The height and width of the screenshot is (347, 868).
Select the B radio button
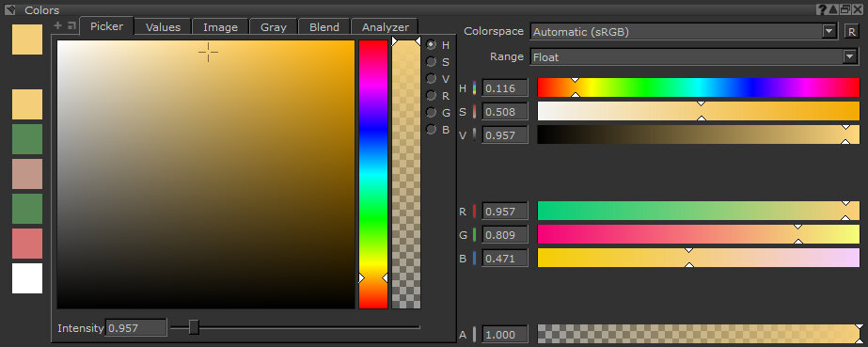coord(432,130)
